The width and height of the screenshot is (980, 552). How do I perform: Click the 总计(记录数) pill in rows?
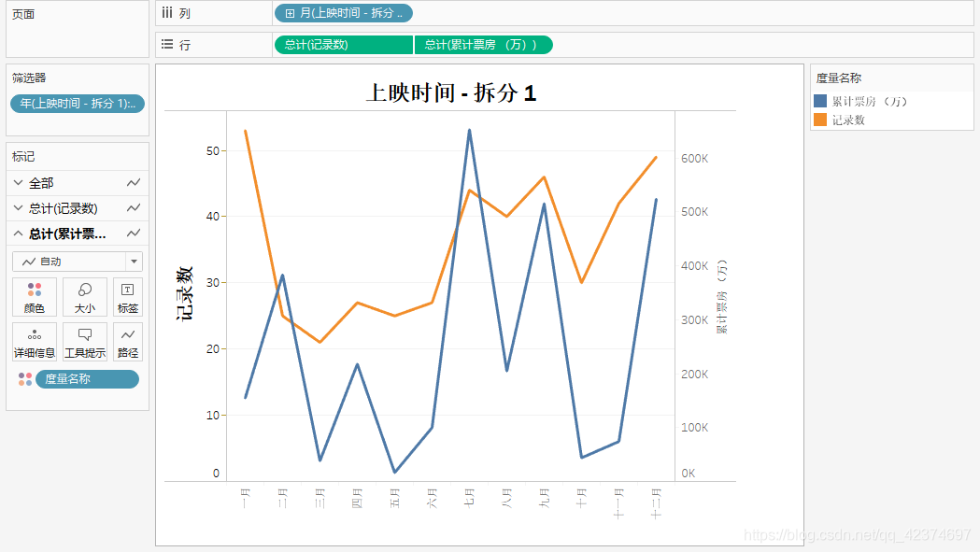point(344,45)
